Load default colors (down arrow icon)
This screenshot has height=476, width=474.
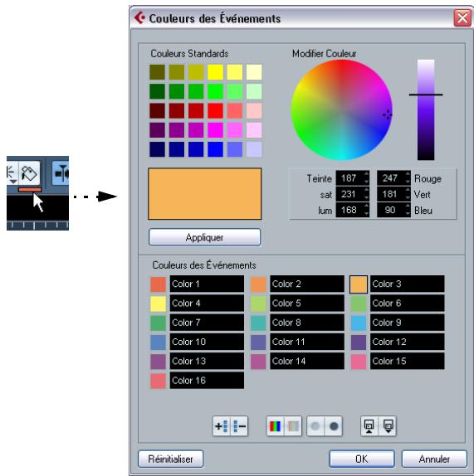(388, 426)
